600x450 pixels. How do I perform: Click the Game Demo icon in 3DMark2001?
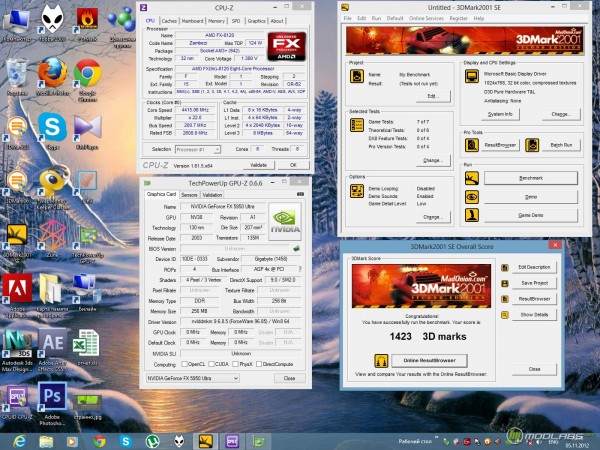tap(472, 215)
